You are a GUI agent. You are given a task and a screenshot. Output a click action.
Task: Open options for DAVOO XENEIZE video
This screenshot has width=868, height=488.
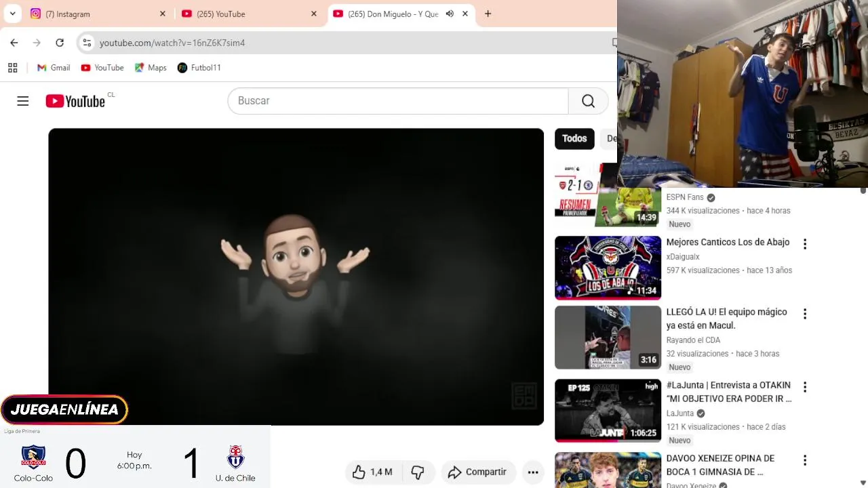805,460
